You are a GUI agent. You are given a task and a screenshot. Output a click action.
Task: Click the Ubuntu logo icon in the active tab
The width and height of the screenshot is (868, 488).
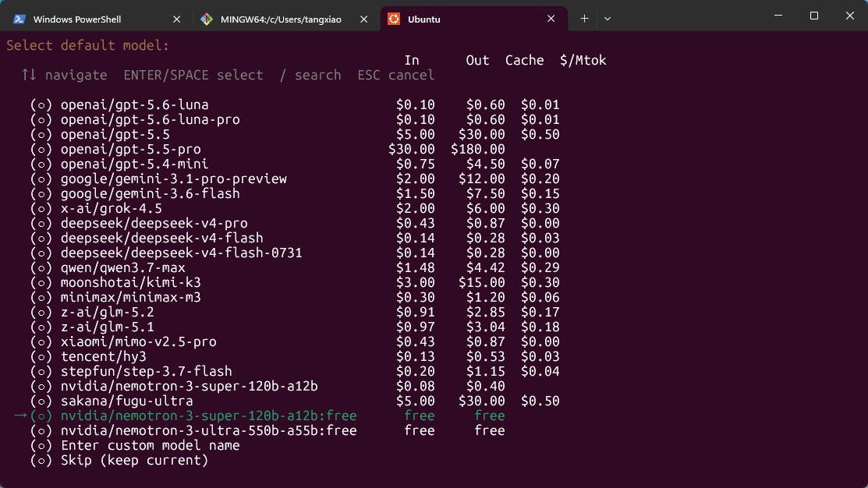pyautogui.click(x=394, y=19)
